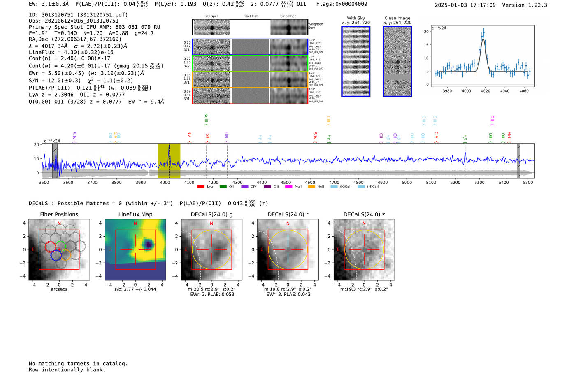Image resolution: width=576 pixels, height=392 pixels.
Task: Click the s/b: 2.77 +/- 0.044 caption
Action: click(x=135, y=289)
